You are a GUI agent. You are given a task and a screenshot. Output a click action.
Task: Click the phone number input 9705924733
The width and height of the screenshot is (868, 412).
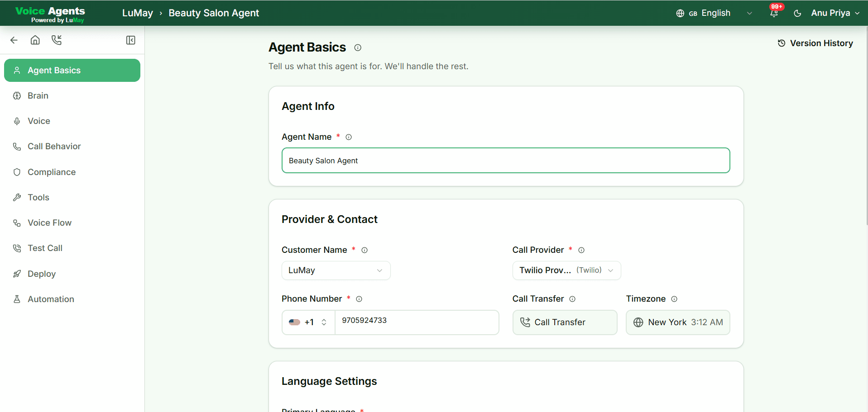click(x=417, y=322)
